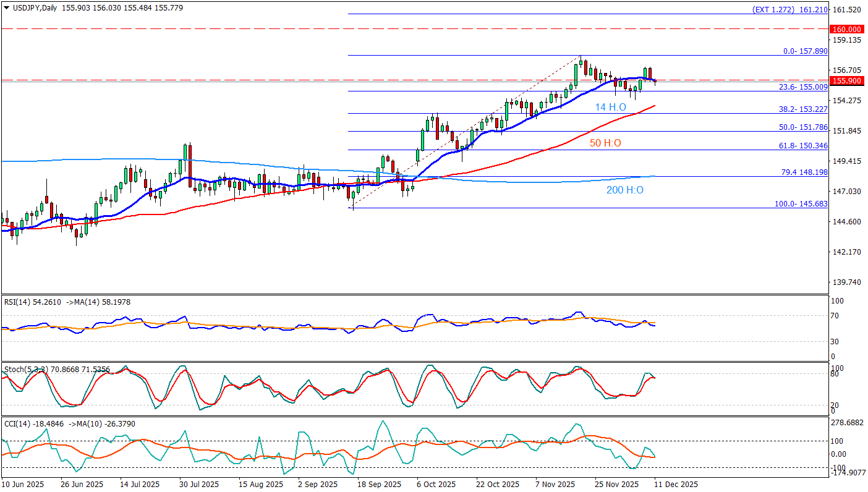Click the 0.0- 157.890 Fibonacci label
The width and height of the screenshot is (868, 492).
[x=805, y=51]
